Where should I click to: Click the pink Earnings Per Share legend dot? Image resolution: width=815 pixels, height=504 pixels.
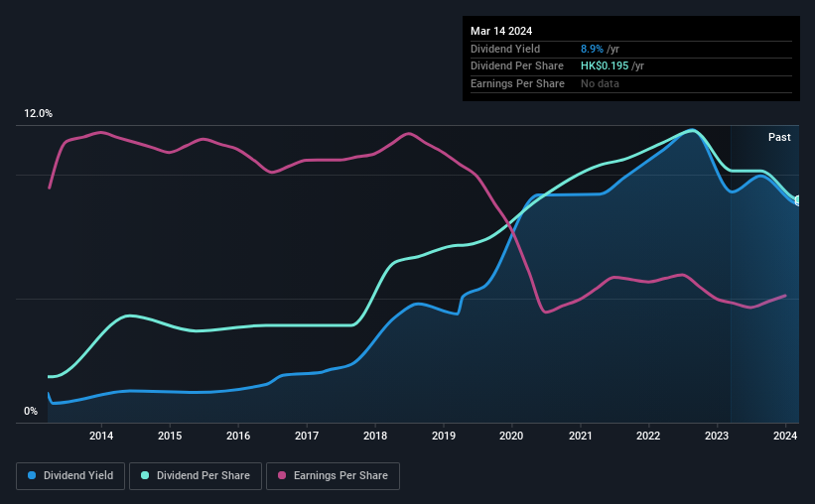click(x=282, y=475)
